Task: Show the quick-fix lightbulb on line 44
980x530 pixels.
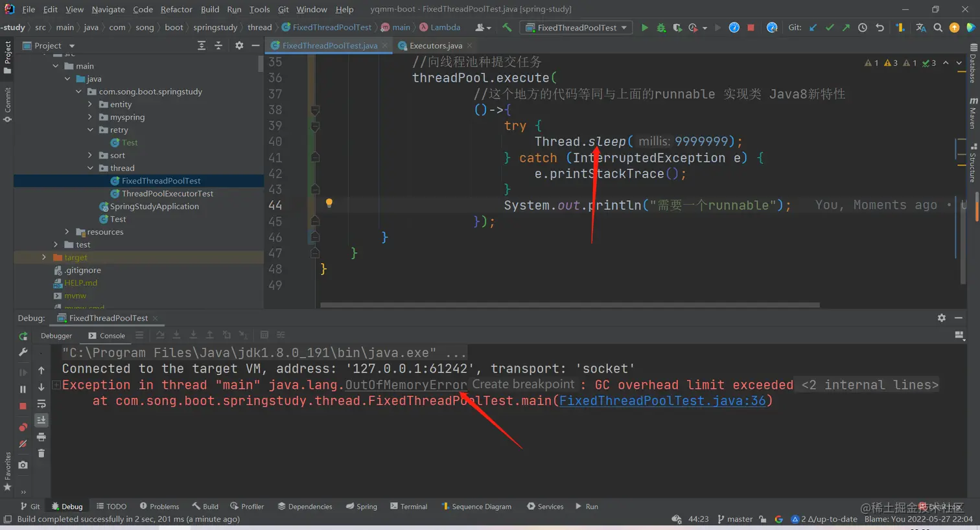Action: [329, 203]
